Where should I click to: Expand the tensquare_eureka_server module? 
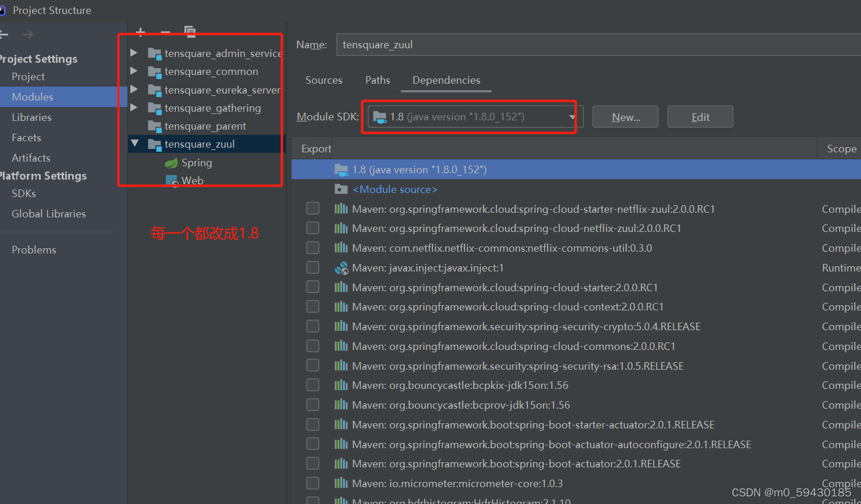coord(134,90)
